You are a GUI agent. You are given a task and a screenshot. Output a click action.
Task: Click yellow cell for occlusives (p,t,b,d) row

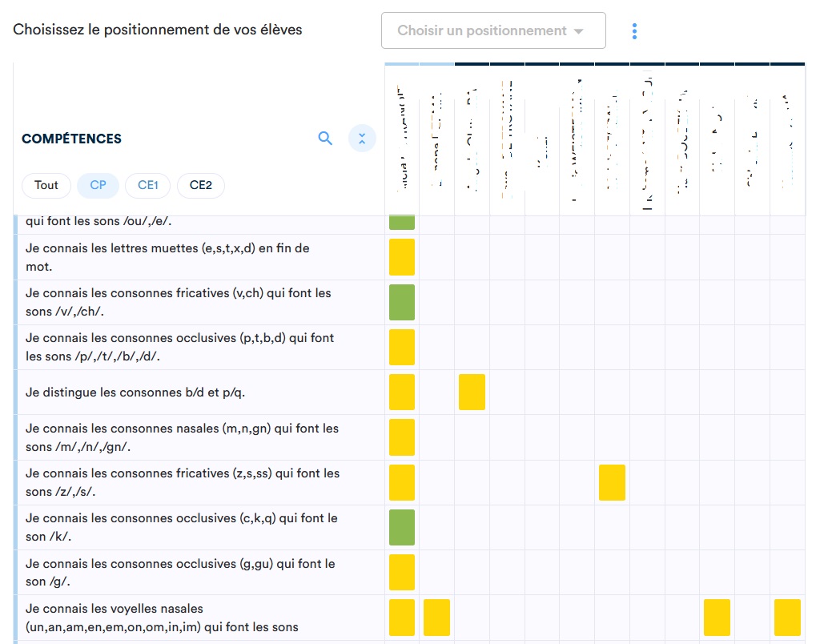pyautogui.click(x=402, y=347)
